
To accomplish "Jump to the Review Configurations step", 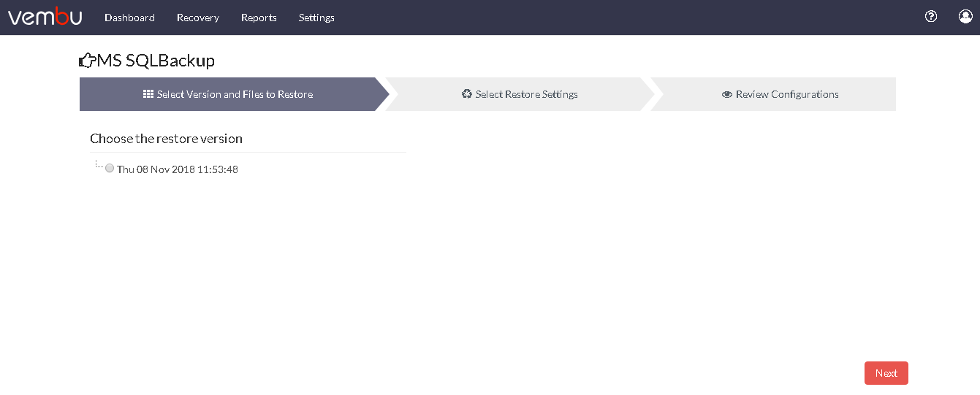I will click(780, 94).
